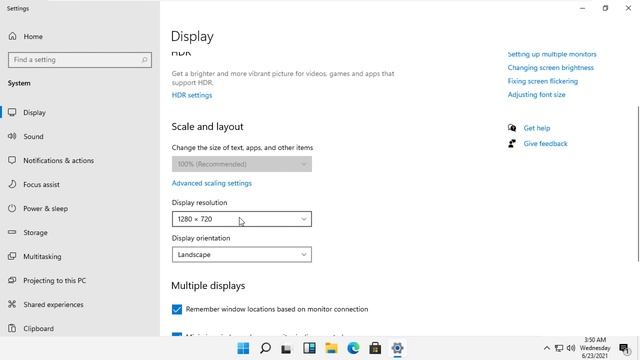Click the Focus assist moon icon
This screenshot has height=360, width=640.
coord(12,184)
